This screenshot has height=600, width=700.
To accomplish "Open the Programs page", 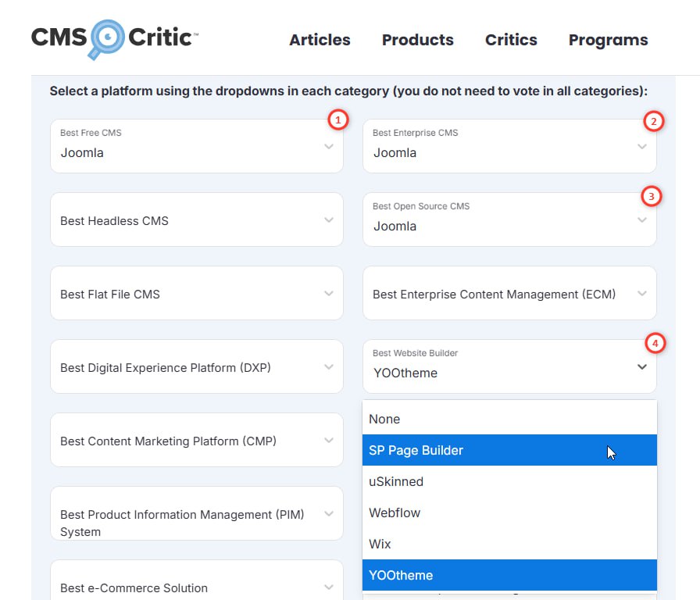I will 608,40.
